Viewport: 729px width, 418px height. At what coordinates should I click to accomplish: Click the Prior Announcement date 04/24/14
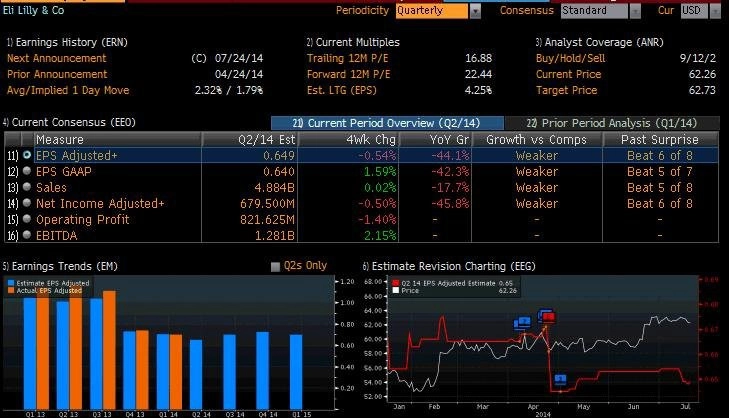click(x=239, y=74)
